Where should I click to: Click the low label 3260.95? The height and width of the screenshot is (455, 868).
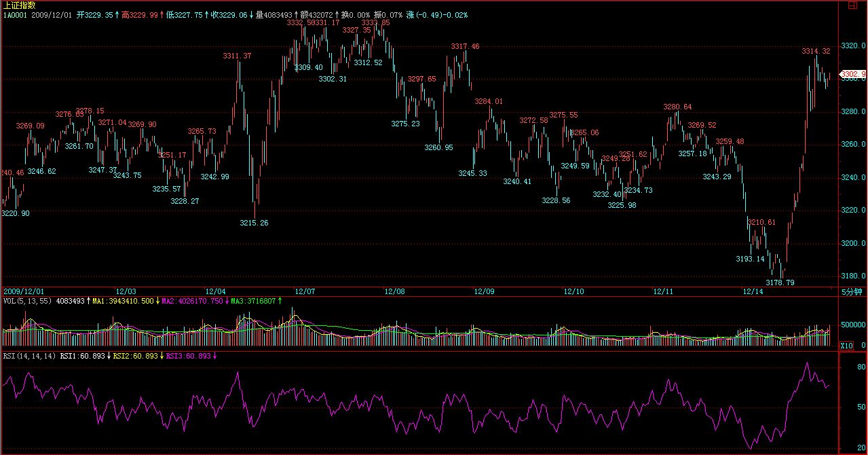point(438,147)
